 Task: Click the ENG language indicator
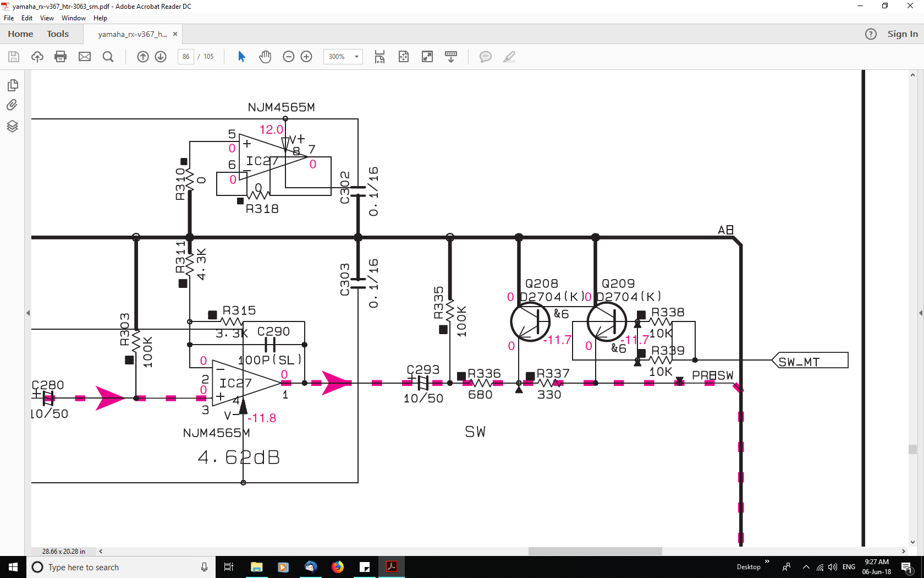849,567
